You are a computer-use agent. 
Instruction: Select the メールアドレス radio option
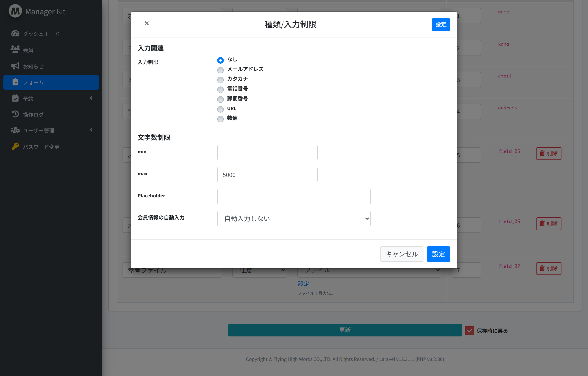coord(220,70)
